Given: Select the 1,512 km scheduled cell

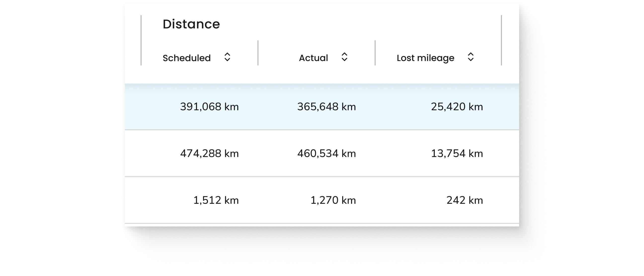Looking at the screenshot, I should click(x=216, y=200).
